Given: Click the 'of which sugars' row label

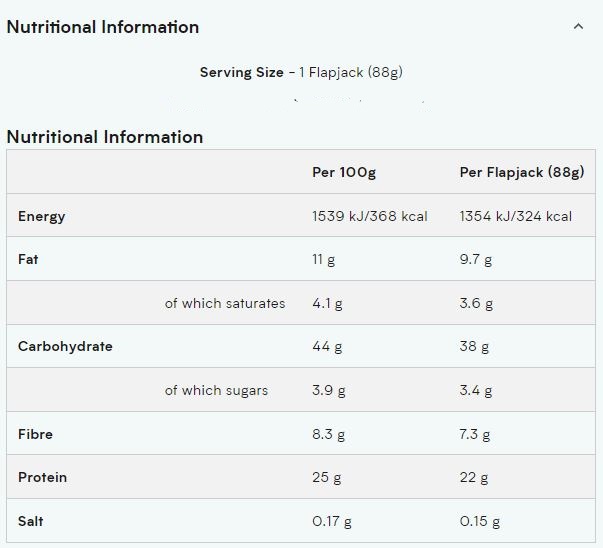Looking at the screenshot, I should click(x=216, y=390).
